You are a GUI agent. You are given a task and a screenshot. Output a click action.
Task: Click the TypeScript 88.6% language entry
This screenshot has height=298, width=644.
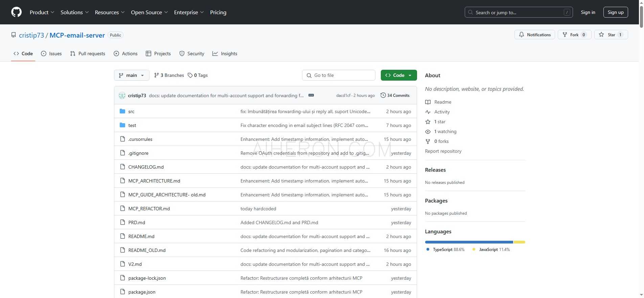[x=445, y=250]
